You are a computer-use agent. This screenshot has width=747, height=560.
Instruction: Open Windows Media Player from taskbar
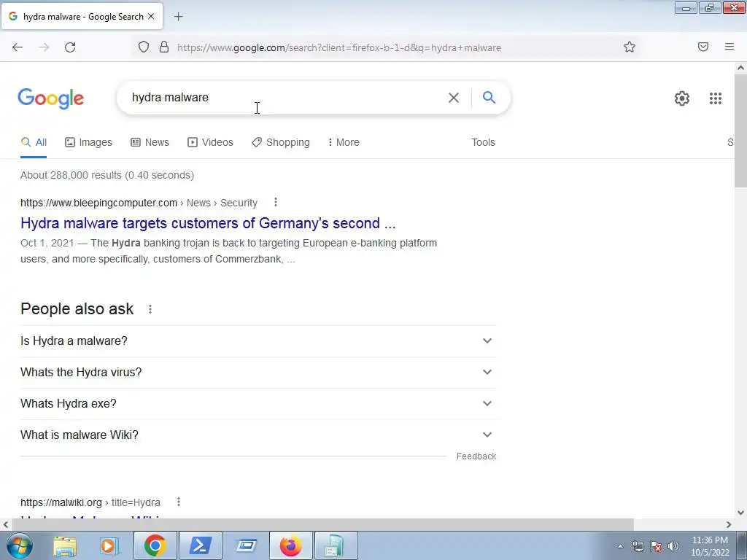(109, 545)
